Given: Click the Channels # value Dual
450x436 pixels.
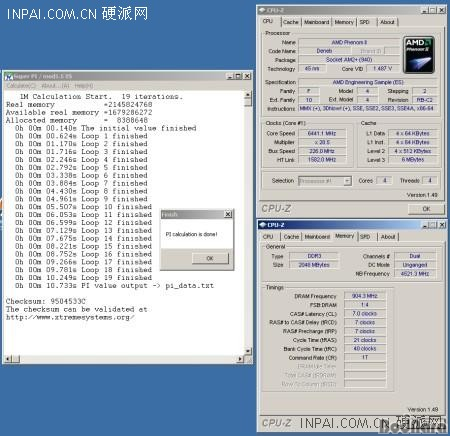Looking at the screenshot, I should coord(415,256).
